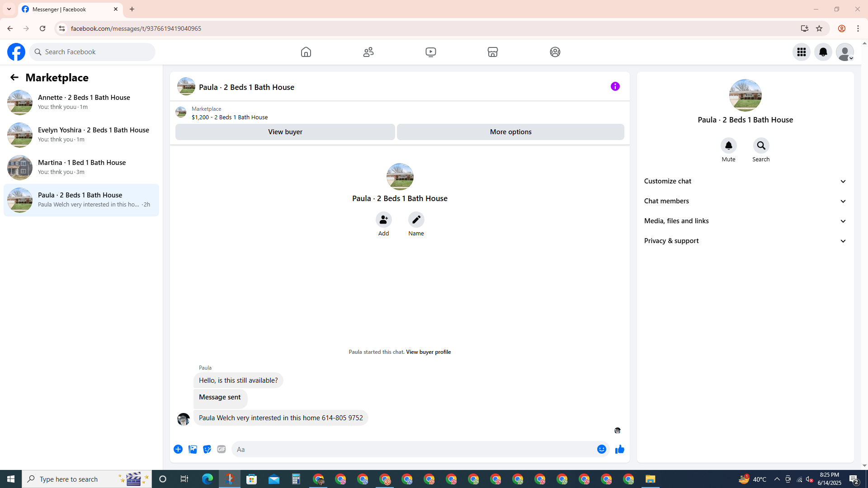Open Microsoft Edge from taskbar

[x=208, y=479]
